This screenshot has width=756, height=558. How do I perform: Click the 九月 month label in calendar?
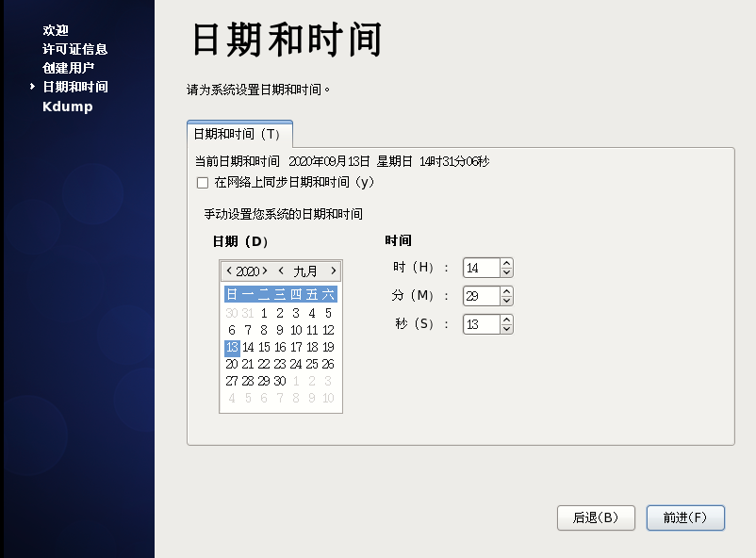pyautogui.click(x=305, y=271)
